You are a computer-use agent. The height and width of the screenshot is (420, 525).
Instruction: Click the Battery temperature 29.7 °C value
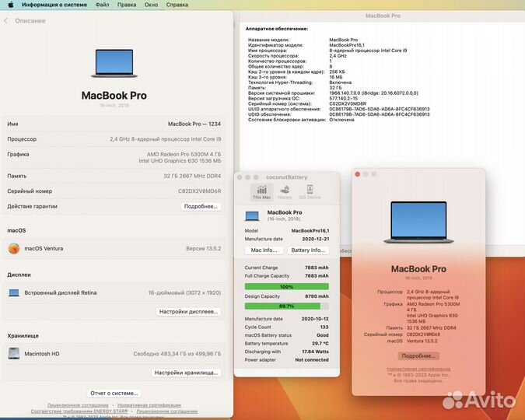(320, 343)
